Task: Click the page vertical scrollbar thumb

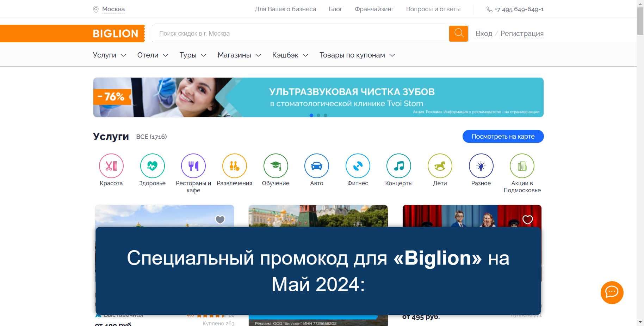Action: click(640, 21)
